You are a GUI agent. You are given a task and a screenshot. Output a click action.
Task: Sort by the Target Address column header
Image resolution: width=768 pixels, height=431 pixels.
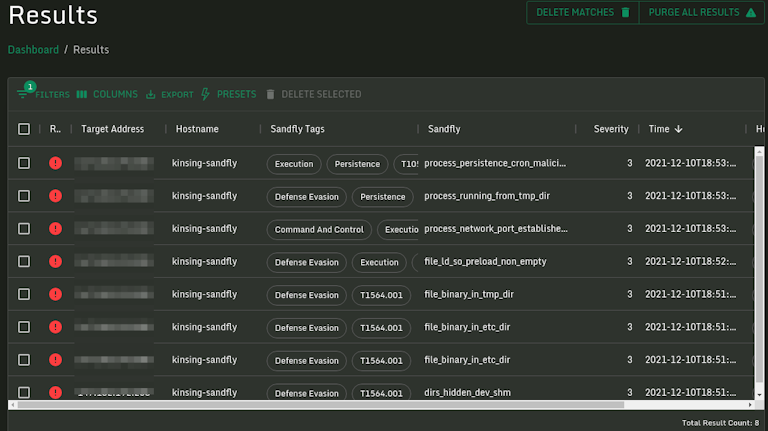(x=113, y=129)
